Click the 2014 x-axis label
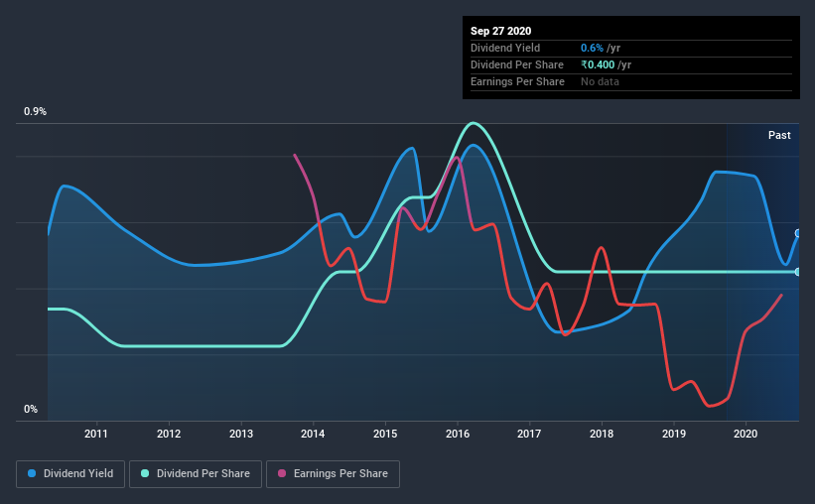 pos(313,434)
